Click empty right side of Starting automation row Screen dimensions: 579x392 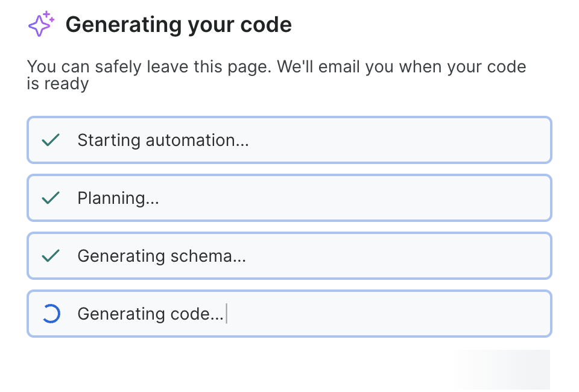(422, 141)
